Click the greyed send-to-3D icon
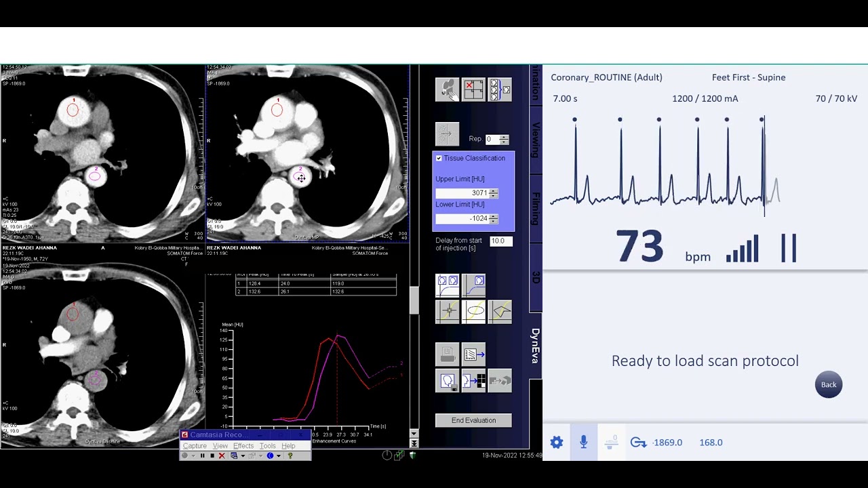The image size is (868, 488). 500,380
